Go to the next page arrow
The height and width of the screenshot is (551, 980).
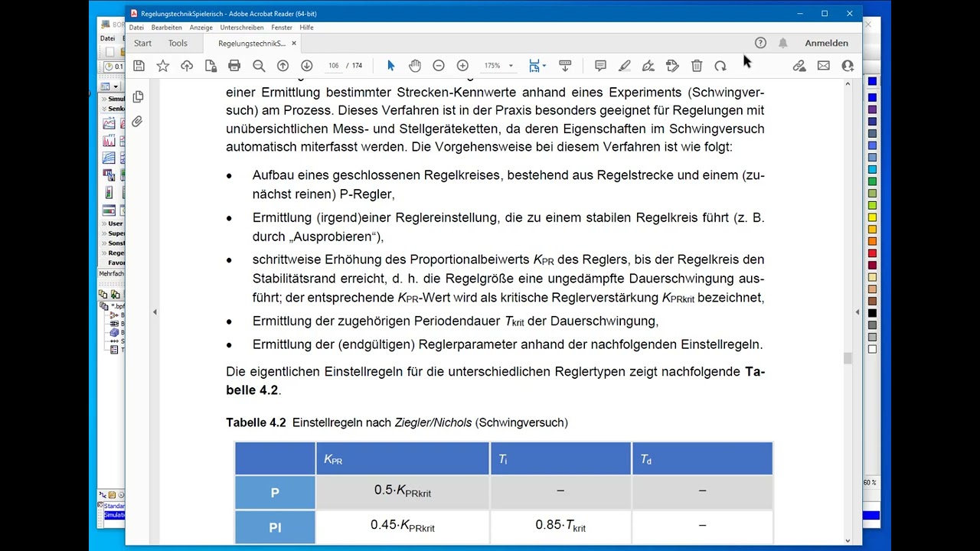[307, 66]
